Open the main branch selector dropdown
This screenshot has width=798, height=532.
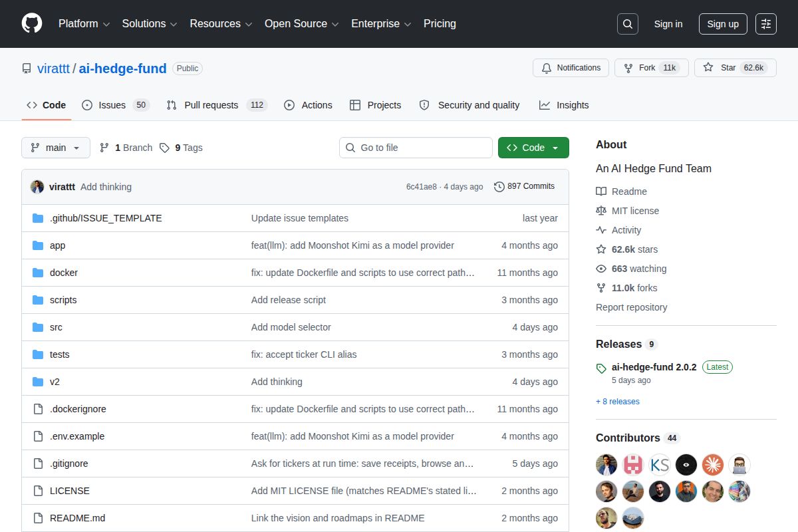pos(56,148)
